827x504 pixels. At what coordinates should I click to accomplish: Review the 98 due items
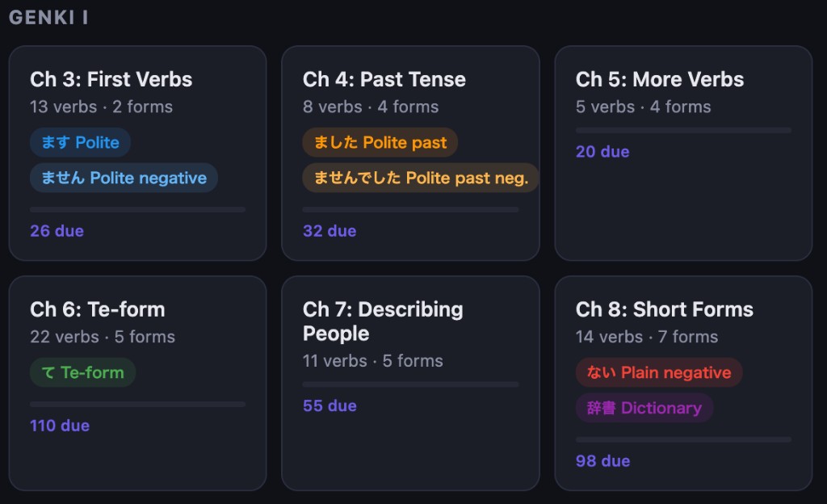(x=602, y=461)
